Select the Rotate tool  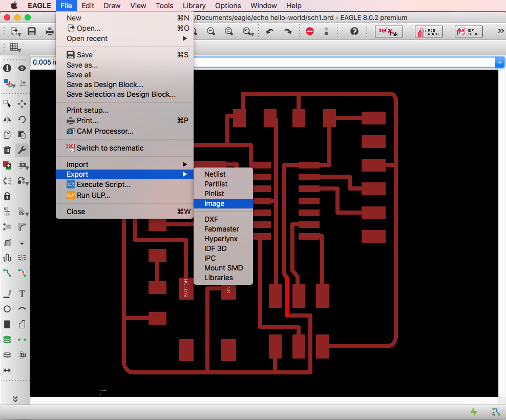pos(22,119)
